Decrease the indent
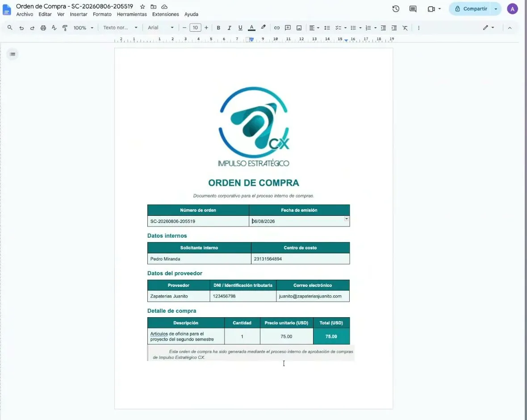Image resolution: width=527 pixels, height=420 pixels. point(383,28)
